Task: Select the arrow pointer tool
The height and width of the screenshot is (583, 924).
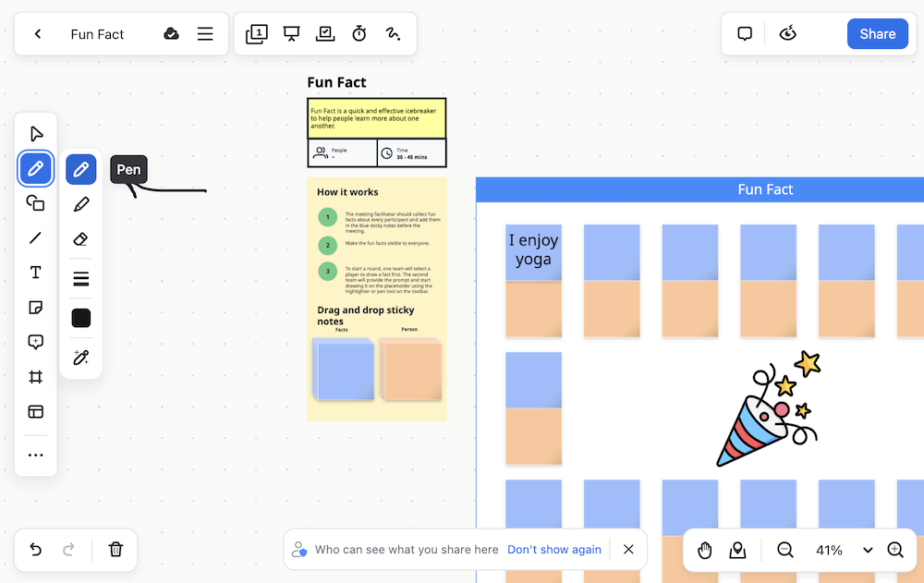Action: pos(36,134)
